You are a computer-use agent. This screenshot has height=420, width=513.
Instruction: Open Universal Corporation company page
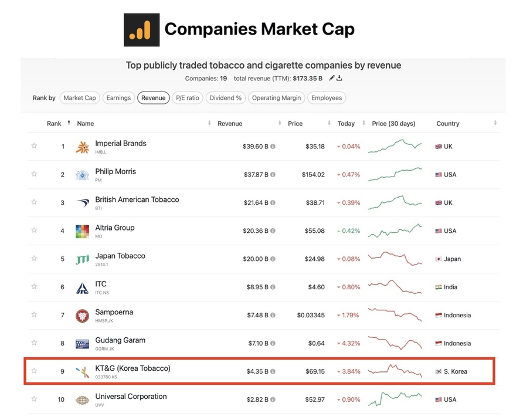tap(131, 397)
